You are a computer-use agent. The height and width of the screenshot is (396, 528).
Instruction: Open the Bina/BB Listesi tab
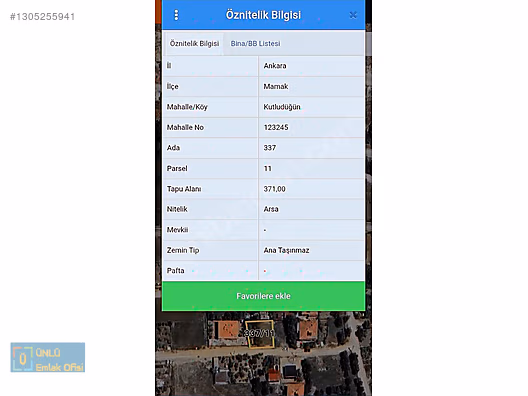click(255, 43)
